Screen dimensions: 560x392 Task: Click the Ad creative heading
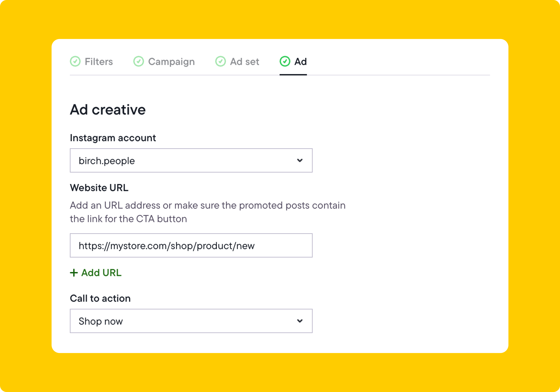(x=108, y=110)
